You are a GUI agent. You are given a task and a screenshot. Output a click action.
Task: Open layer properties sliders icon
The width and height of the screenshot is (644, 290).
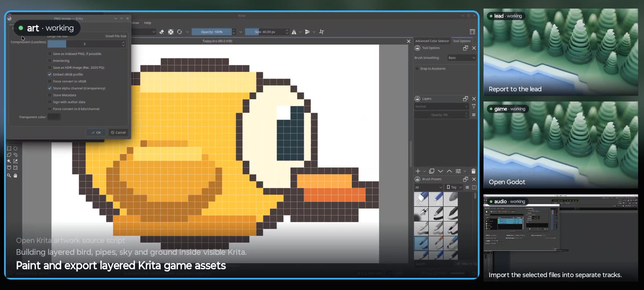pos(458,171)
